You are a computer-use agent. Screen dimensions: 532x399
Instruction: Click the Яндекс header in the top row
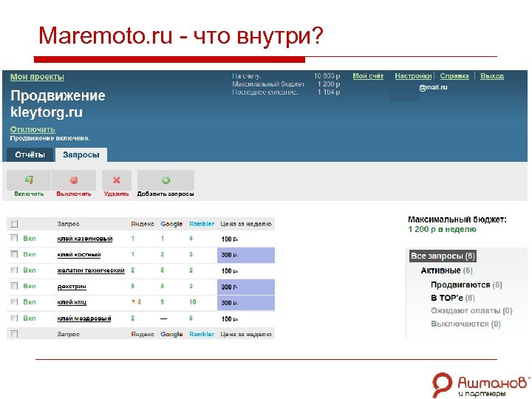pyautogui.click(x=143, y=224)
